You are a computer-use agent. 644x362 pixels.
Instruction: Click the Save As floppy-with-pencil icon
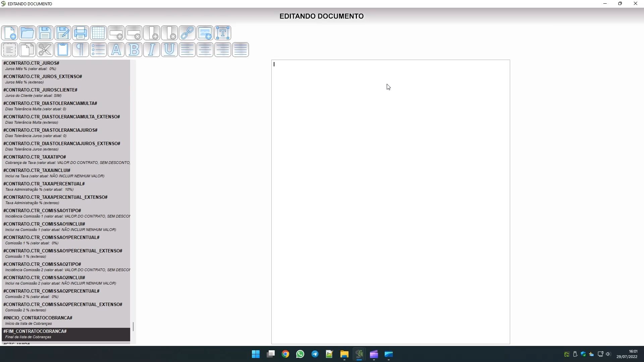[x=63, y=33]
